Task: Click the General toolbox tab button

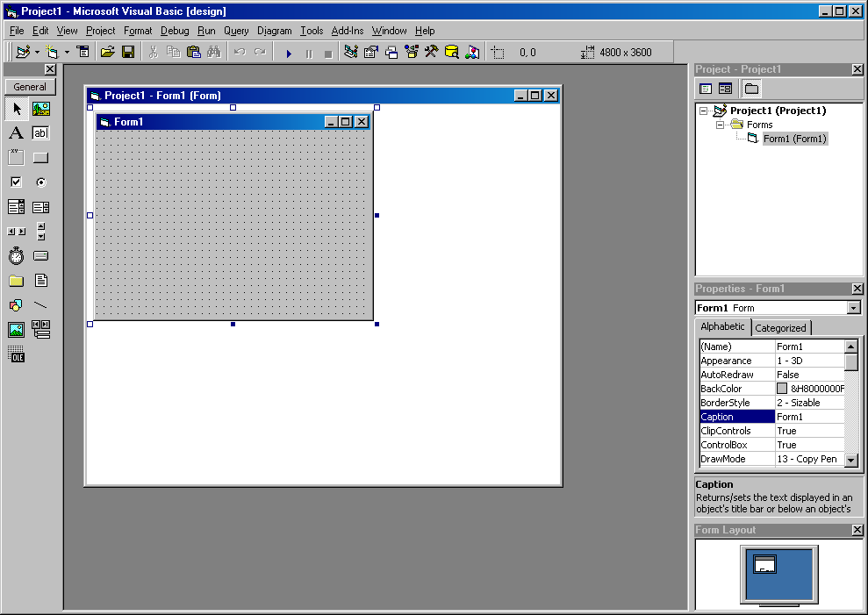Action: point(30,87)
